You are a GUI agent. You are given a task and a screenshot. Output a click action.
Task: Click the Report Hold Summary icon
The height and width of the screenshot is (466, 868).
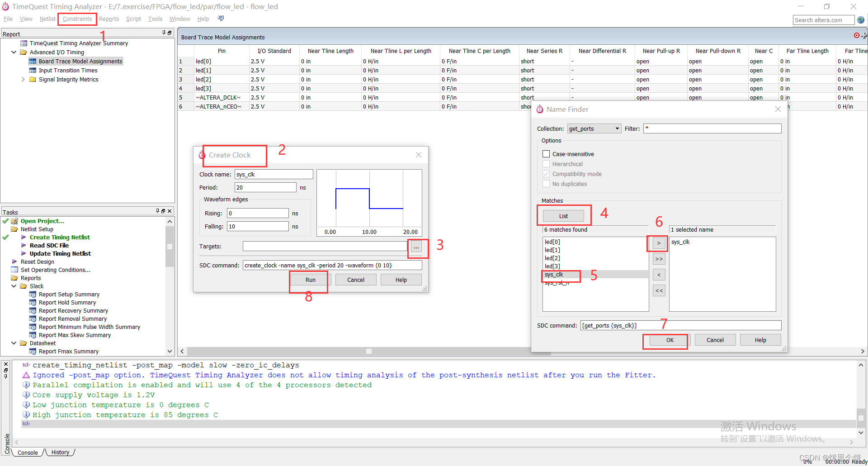click(33, 303)
